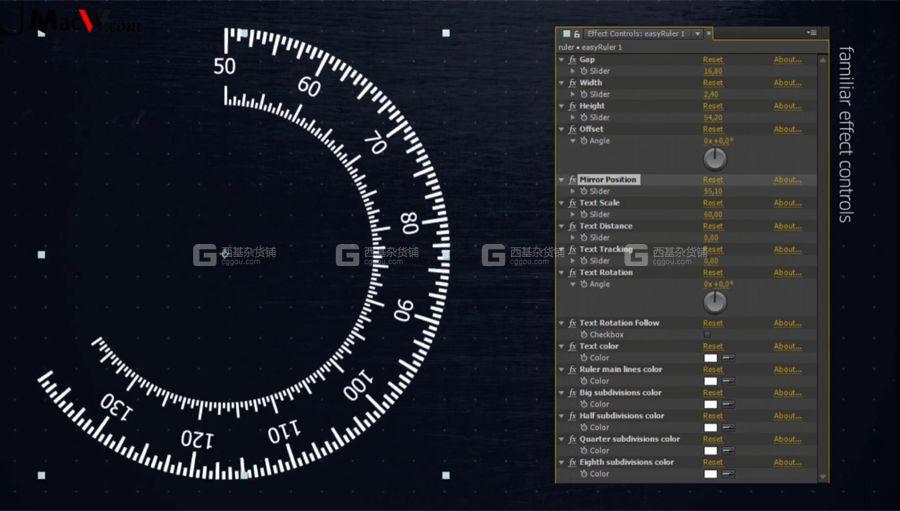Toggle stopwatch on Text Scale Slider

coord(584,214)
